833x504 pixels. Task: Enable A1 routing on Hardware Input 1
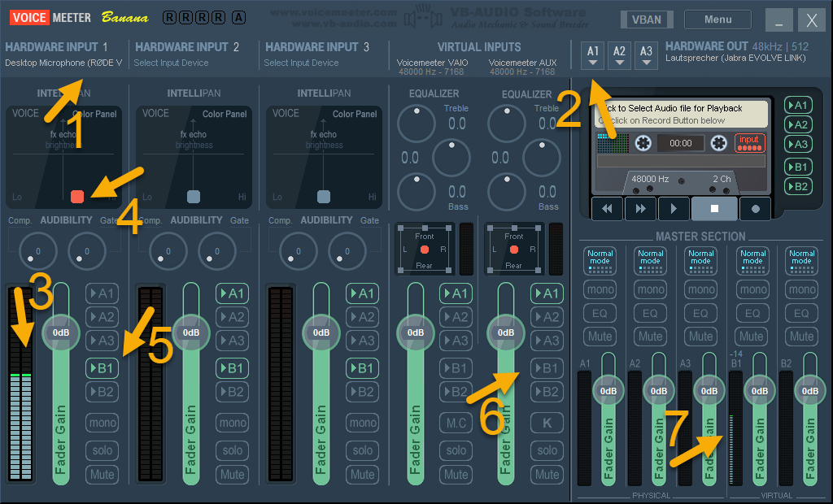[x=102, y=293]
